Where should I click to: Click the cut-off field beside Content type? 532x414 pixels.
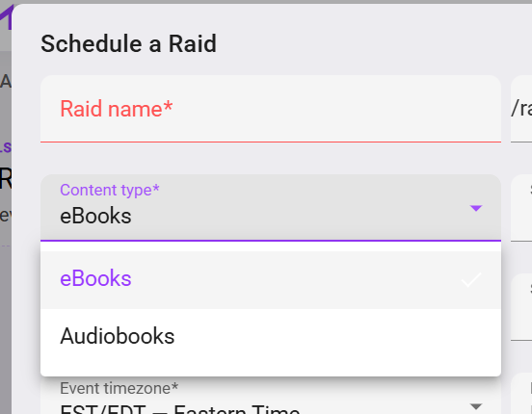[x=521, y=208]
